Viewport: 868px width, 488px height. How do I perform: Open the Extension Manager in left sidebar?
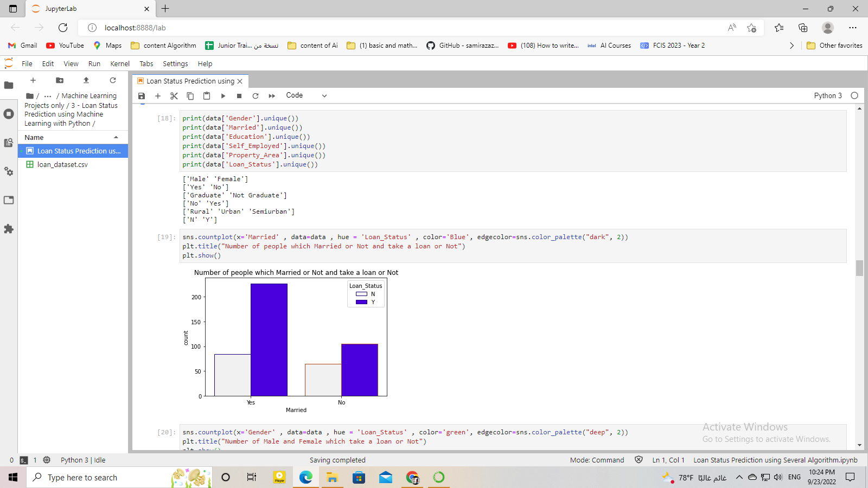(9, 229)
